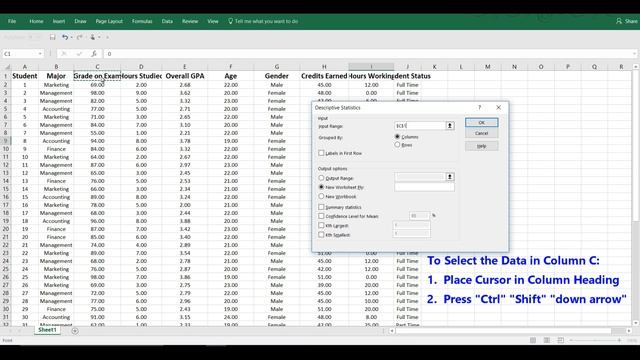Open the Home ribbon tab
Image resolution: width=640 pixels, height=360 pixels.
pyautogui.click(x=36, y=21)
